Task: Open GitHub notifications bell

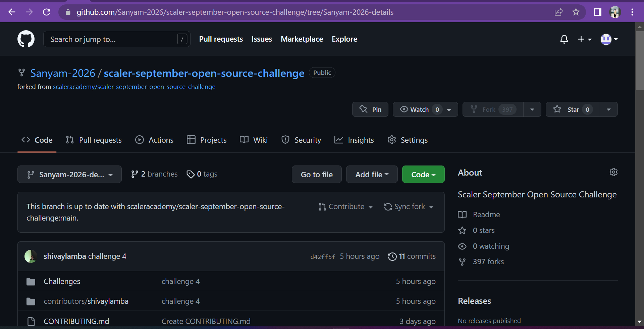Action: [x=564, y=39]
